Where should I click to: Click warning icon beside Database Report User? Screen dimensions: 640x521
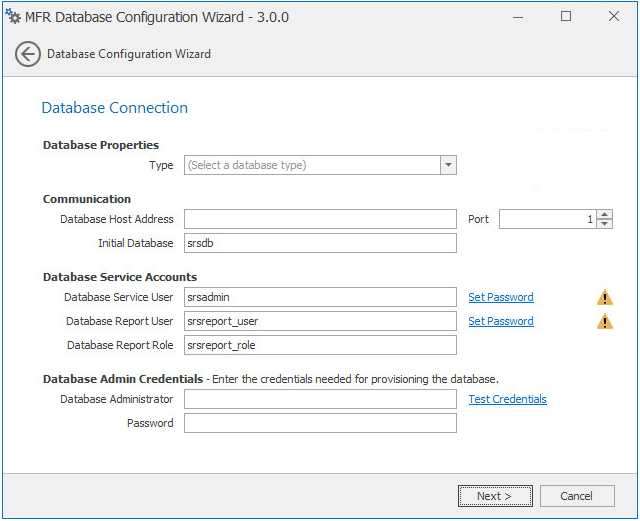pyautogui.click(x=605, y=321)
